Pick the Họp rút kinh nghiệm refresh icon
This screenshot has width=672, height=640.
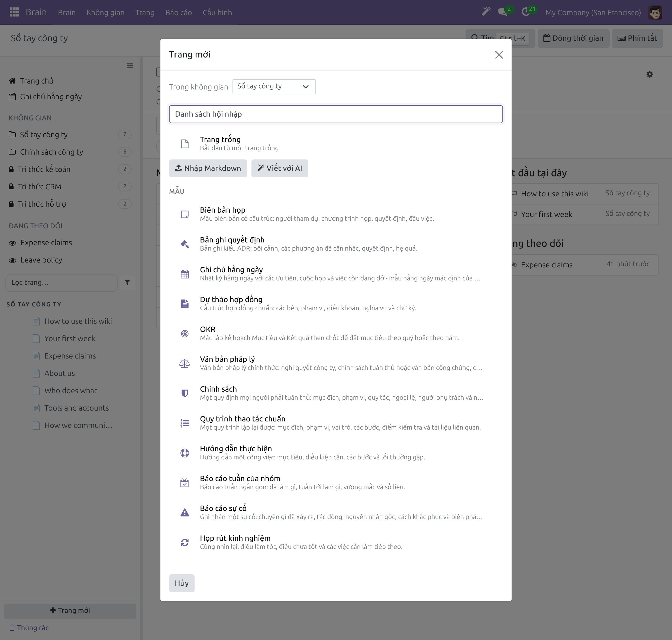click(x=185, y=542)
